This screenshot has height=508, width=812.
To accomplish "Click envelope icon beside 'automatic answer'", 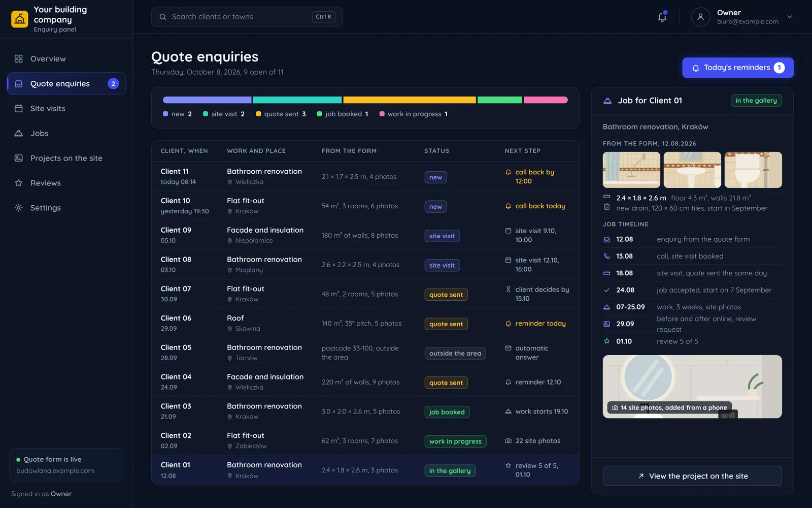I will click(508, 348).
